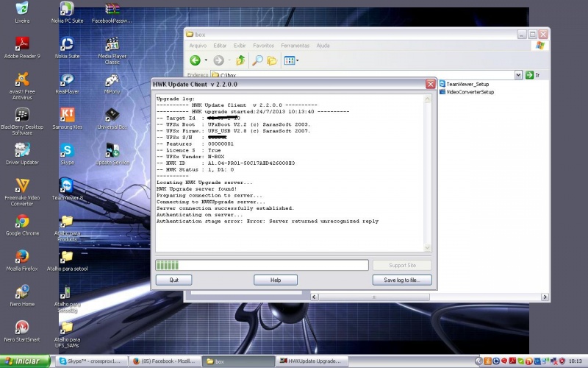Launch Skype desktop shortcut
The image size is (588, 368).
click(x=67, y=155)
